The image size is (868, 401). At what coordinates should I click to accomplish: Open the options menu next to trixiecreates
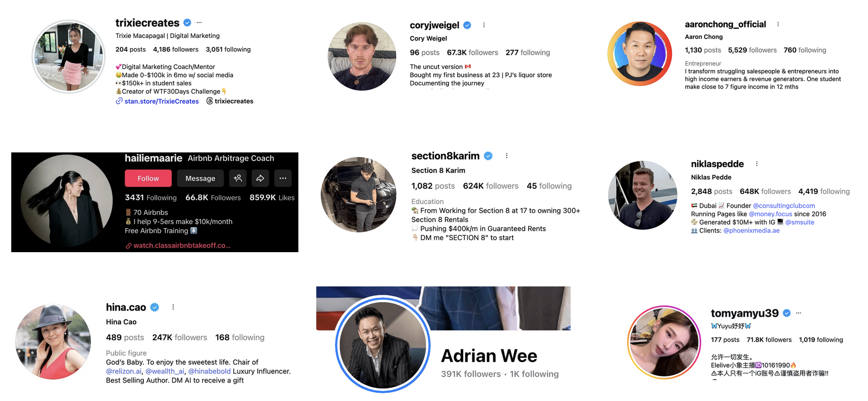(x=199, y=23)
